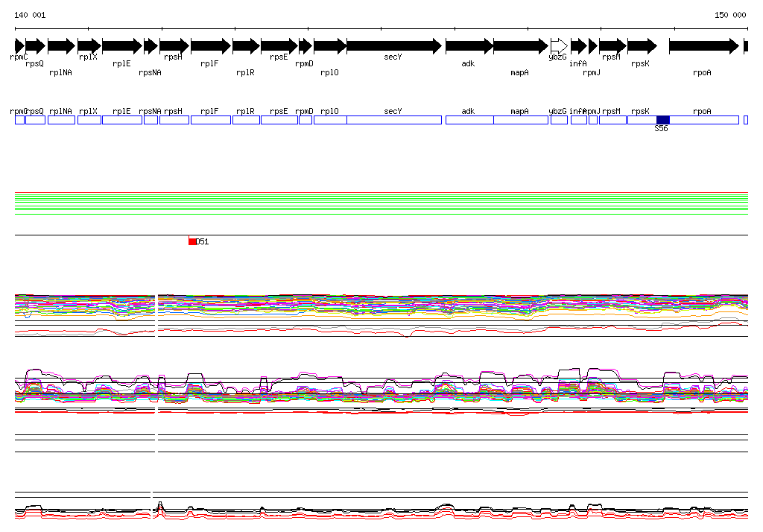This screenshot has width=763, height=532.
Task: Click the adk blue outlined box
Action: coord(469,120)
